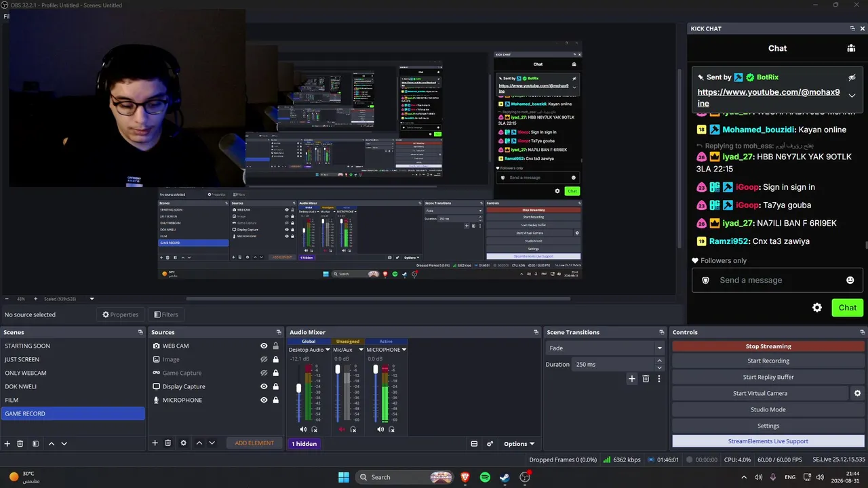Open the Fade transition dropdown
This screenshot has height=488, width=868.
click(605, 348)
